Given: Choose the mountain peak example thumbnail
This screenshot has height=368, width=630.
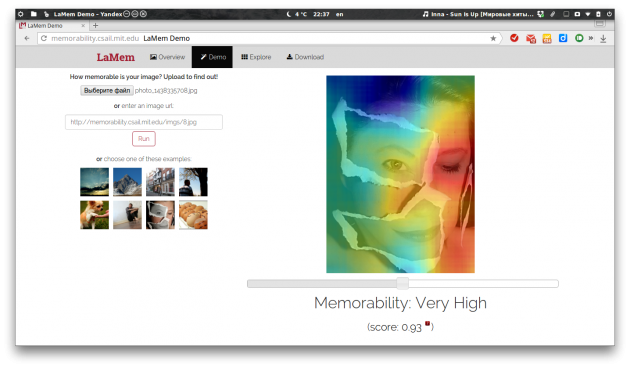Looking at the screenshot, I should (x=127, y=182).
